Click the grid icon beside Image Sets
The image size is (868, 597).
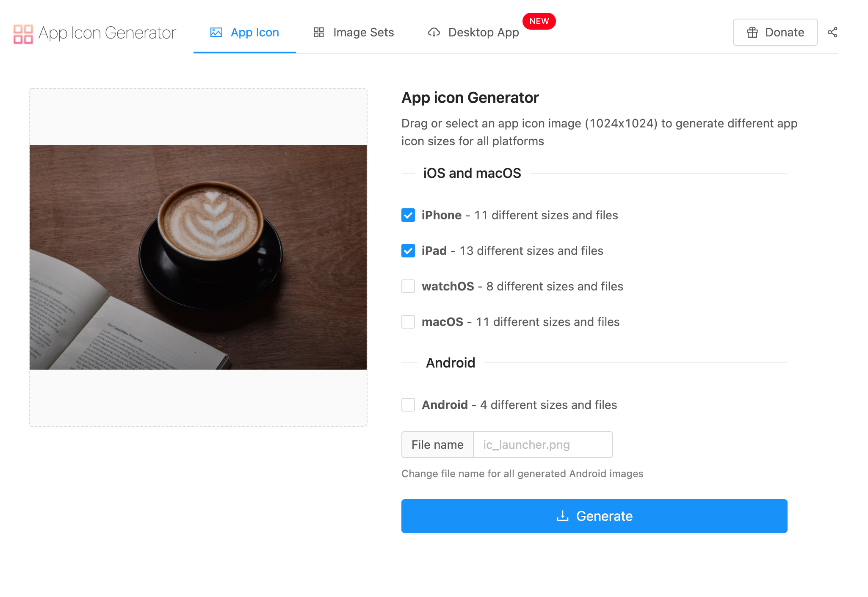pyautogui.click(x=318, y=32)
